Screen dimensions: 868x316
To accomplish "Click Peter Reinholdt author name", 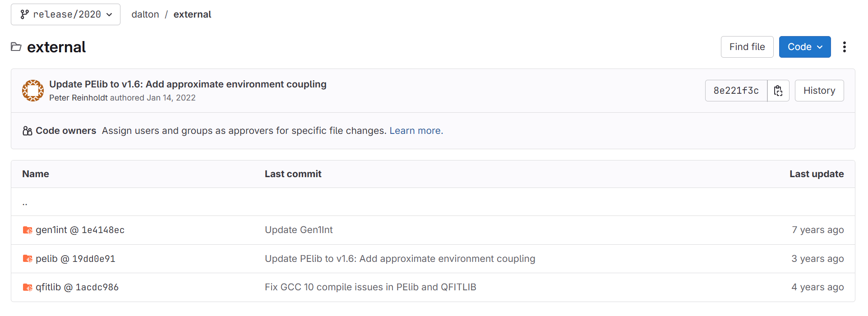I will click(78, 98).
